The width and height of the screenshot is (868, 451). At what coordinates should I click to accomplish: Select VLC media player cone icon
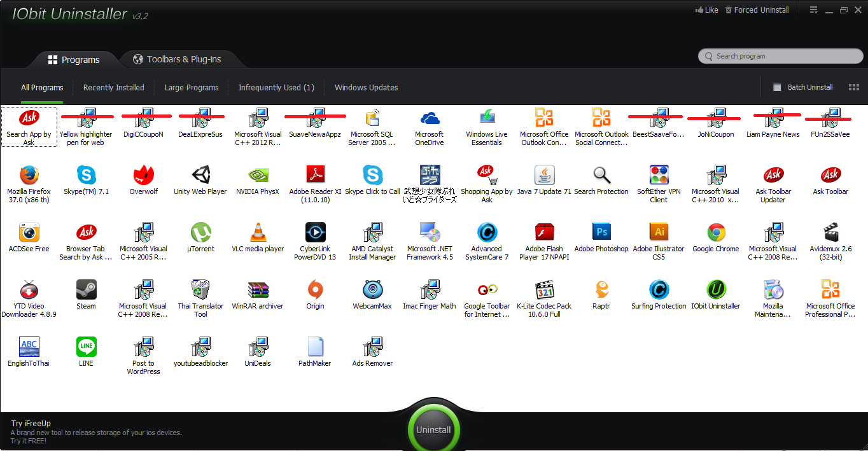[x=258, y=232]
